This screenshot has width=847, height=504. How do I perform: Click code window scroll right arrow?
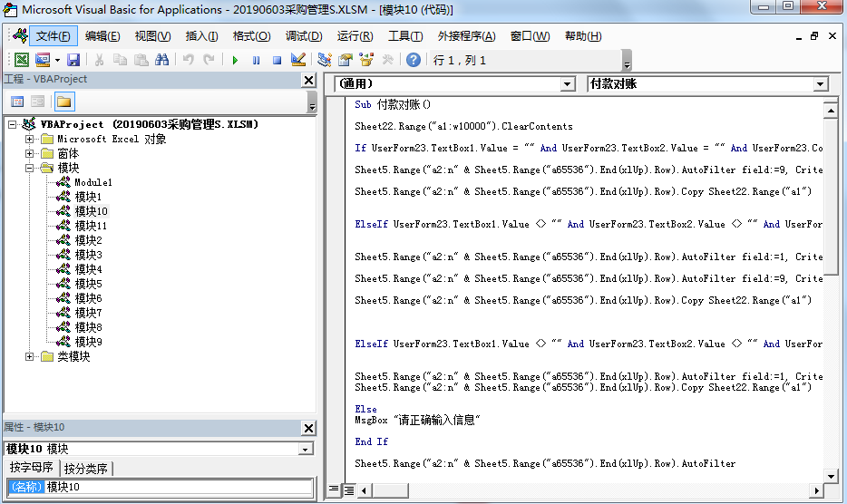click(816, 490)
